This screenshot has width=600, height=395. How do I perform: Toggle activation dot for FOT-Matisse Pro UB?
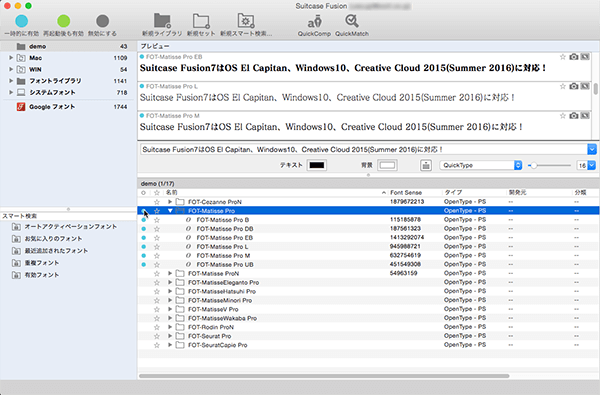[143, 264]
